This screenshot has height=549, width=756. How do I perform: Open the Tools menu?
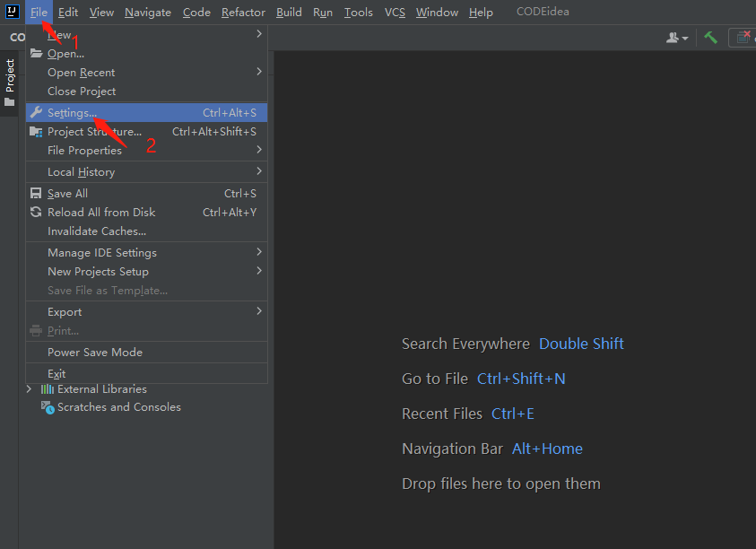click(x=358, y=12)
